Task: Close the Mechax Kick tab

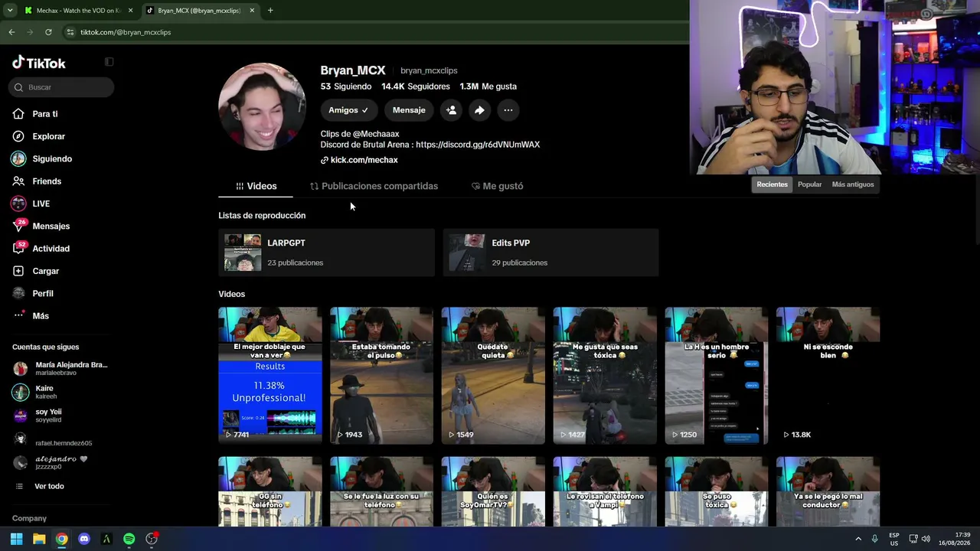Action: pyautogui.click(x=131, y=11)
